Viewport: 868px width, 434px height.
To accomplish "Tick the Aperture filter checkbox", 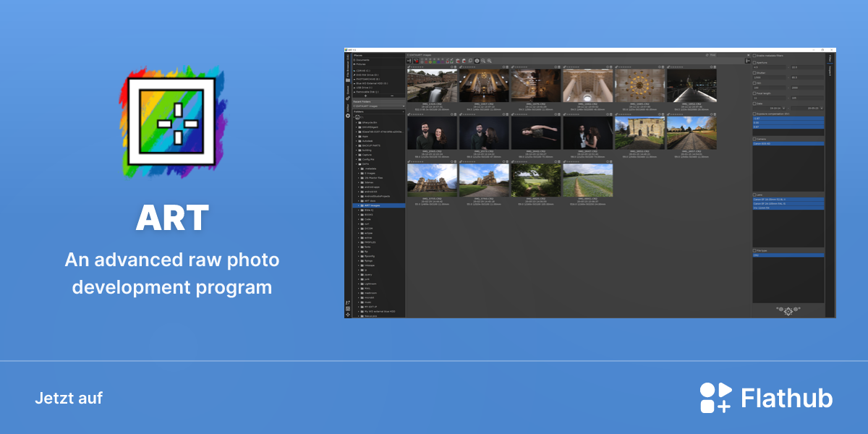I will (x=754, y=63).
